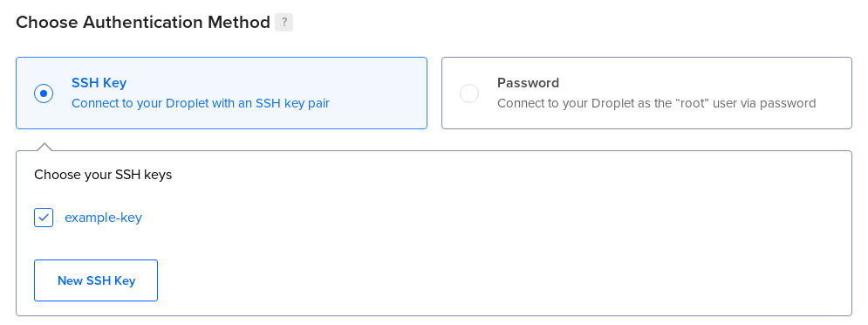Click 'Connect to your Droplet with an SSH key pair'

coord(201,103)
